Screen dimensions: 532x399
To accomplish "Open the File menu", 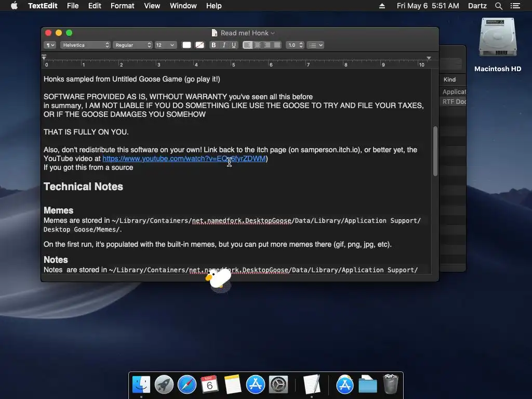I will (73, 6).
